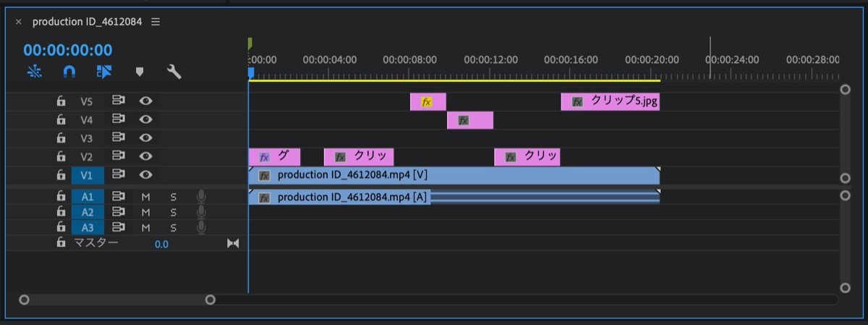Click the ruler at 00:00:24:00
Viewport: 868px width, 325px height.
(x=732, y=60)
